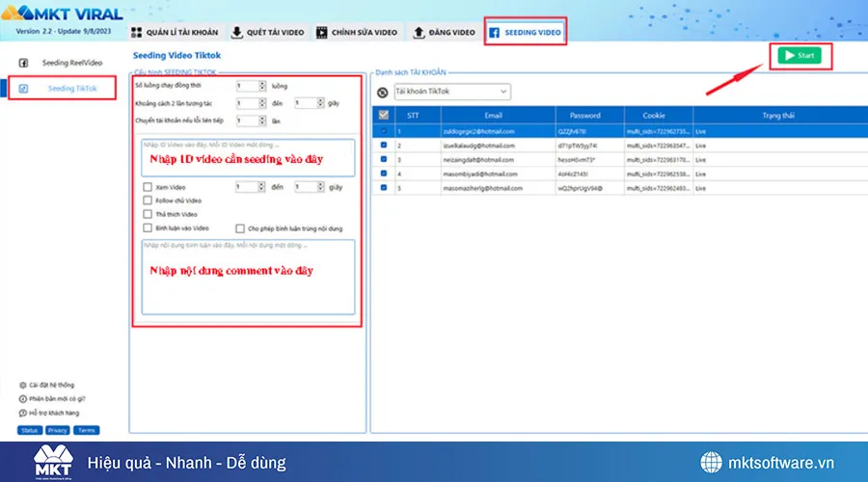Click the icon beside Tài khoản TikTok dropdown
868x482 pixels.
pos(382,92)
